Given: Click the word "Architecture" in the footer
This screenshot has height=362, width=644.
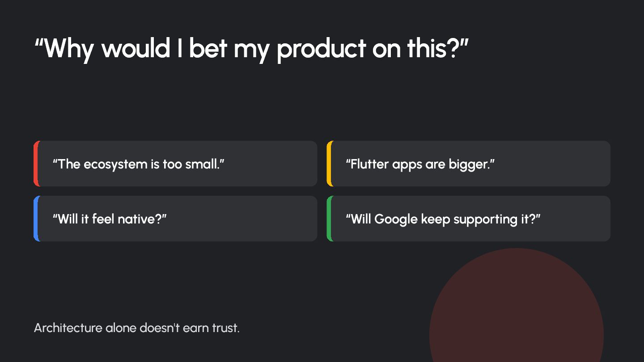Looking at the screenshot, I should click(68, 328).
